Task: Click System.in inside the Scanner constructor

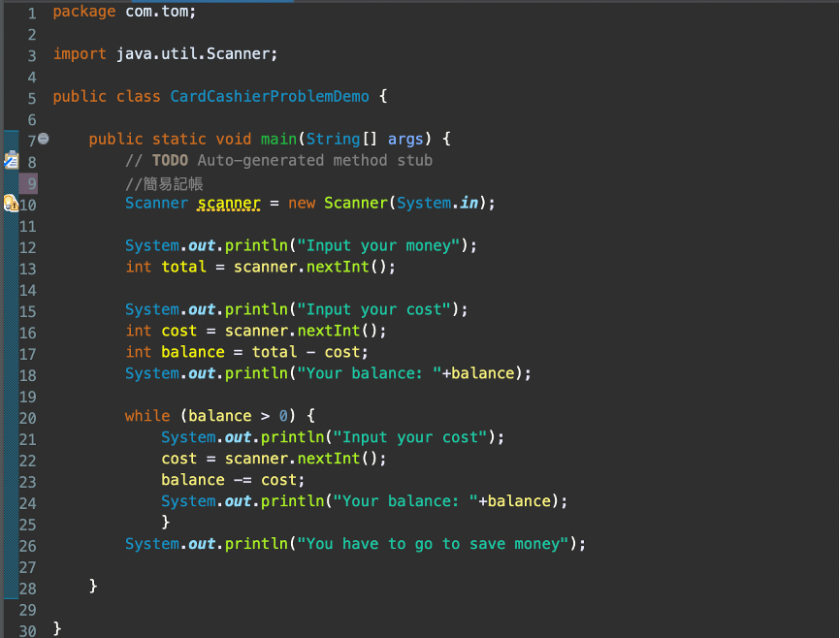Action: pyautogui.click(x=437, y=204)
